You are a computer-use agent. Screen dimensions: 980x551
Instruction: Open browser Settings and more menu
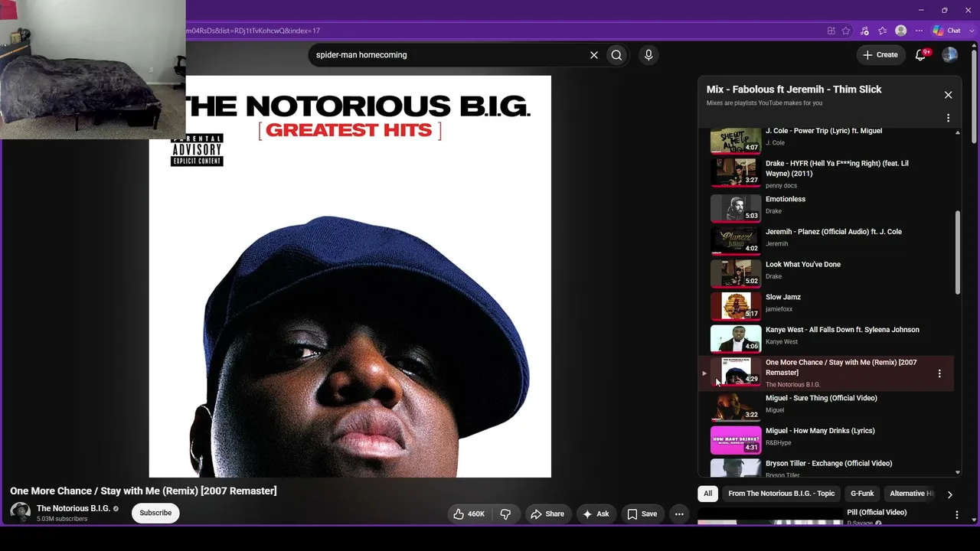click(x=920, y=31)
